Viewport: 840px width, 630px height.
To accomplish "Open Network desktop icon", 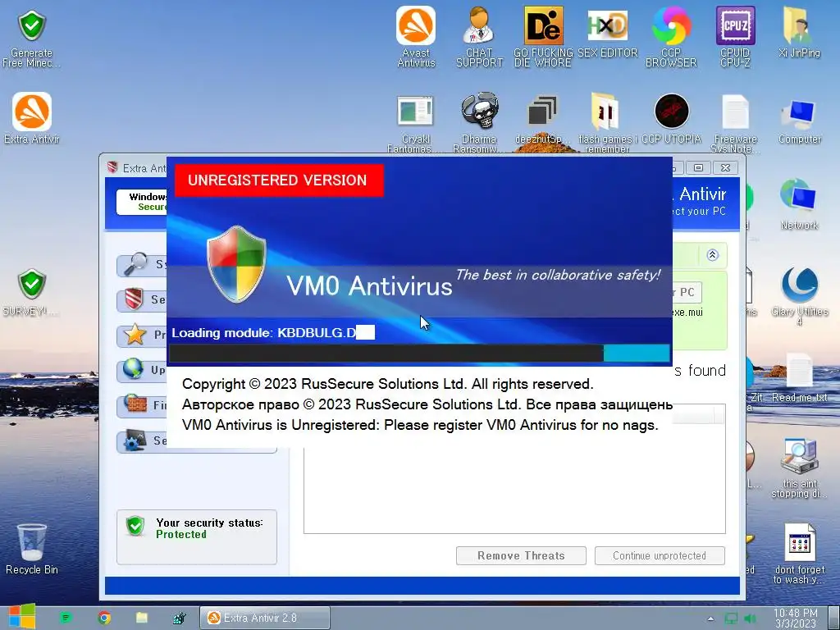I will [x=799, y=204].
